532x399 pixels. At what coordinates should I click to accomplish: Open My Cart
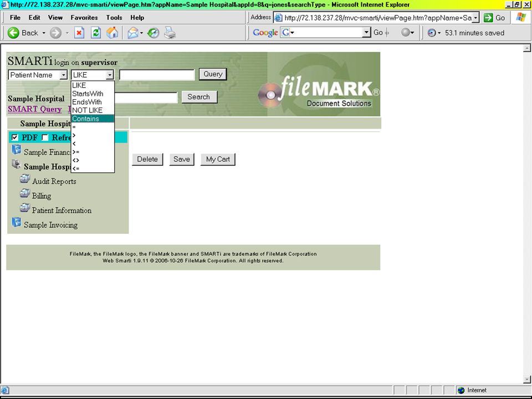click(x=218, y=160)
